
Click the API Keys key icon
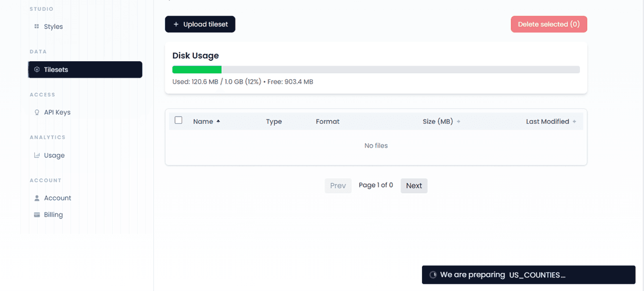click(37, 112)
